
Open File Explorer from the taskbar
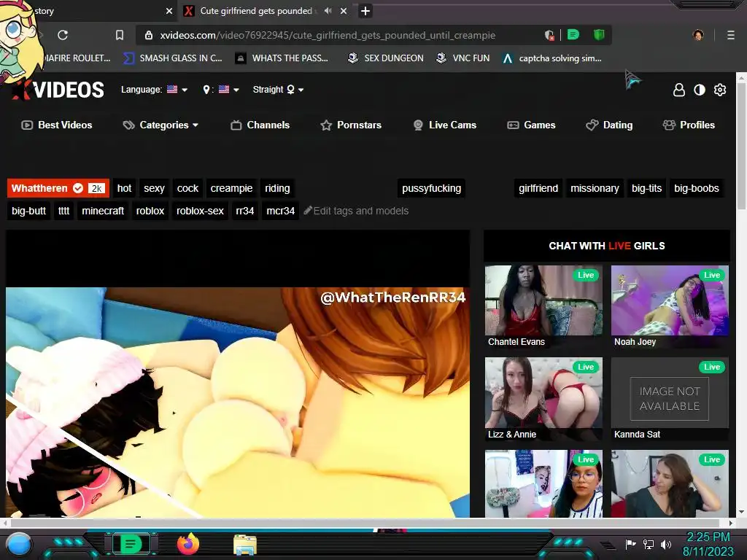click(x=245, y=545)
